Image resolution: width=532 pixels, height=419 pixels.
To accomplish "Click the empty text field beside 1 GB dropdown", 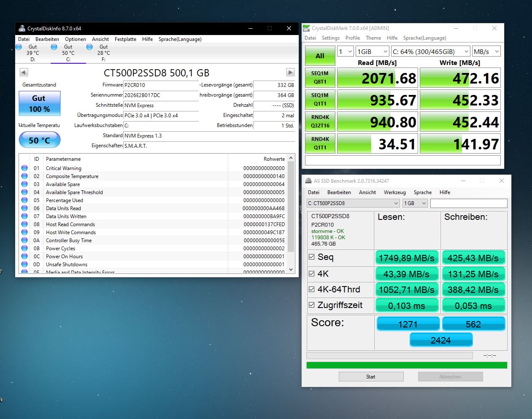I will (x=469, y=203).
